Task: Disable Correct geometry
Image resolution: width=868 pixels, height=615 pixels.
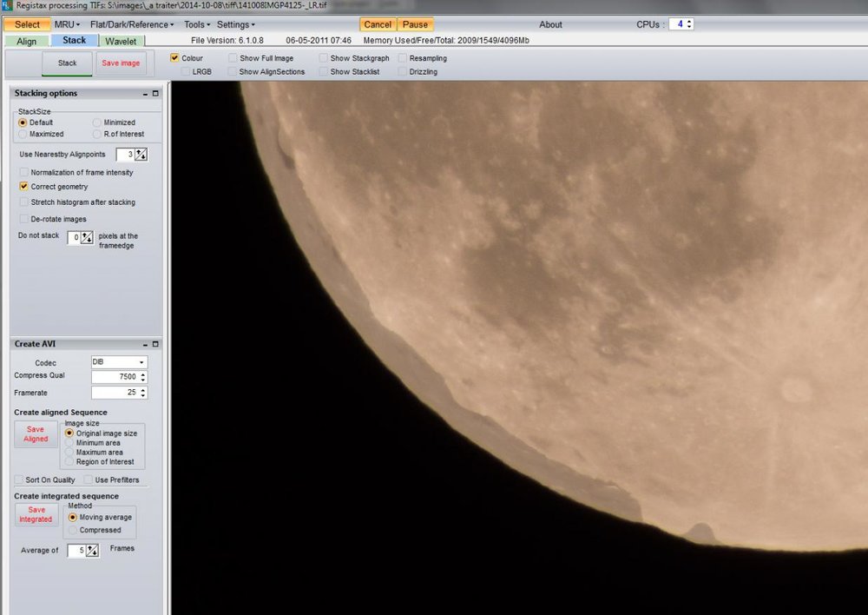Action: point(23,187)
